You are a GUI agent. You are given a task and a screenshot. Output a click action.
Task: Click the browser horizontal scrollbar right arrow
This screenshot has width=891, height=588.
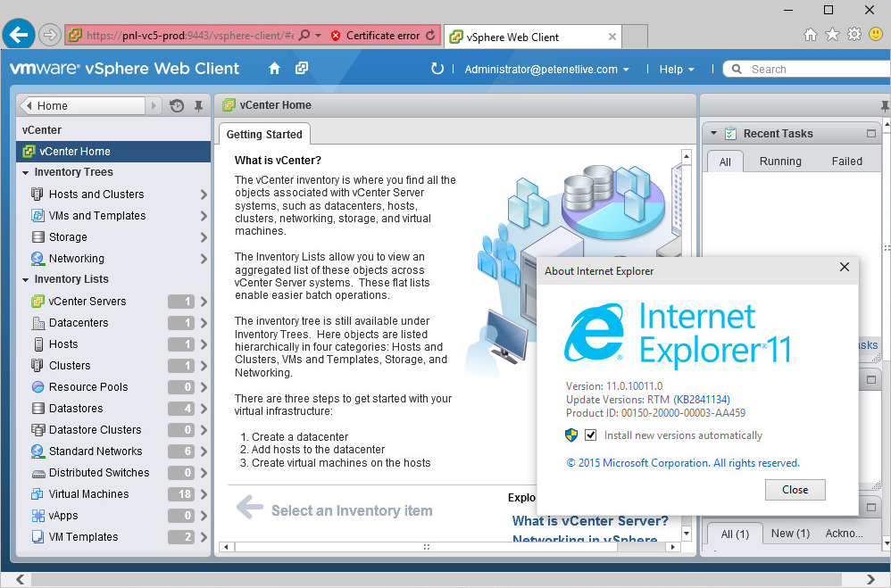coord(871,579)
